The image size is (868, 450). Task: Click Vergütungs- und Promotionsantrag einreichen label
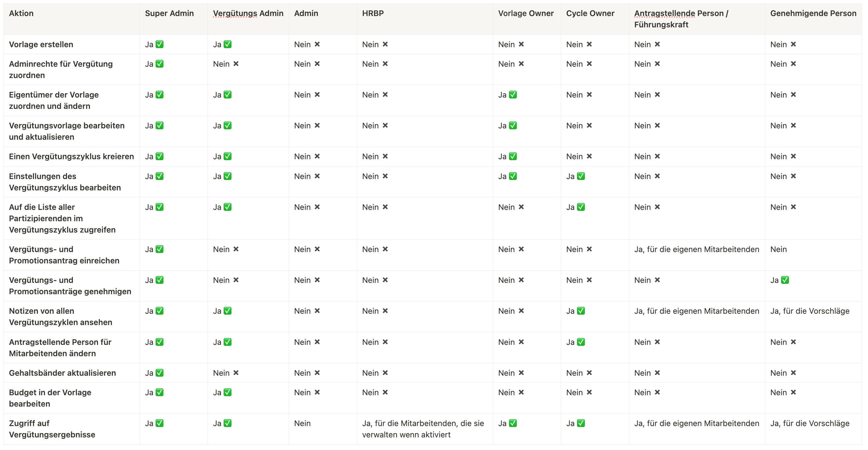click(x=64, y=255)
